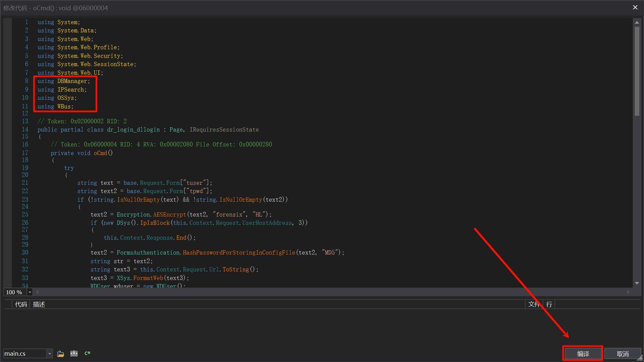The image size is (644, 362).
Task: Sort errors by the 描述 column header
Action: tap(39, 304)
